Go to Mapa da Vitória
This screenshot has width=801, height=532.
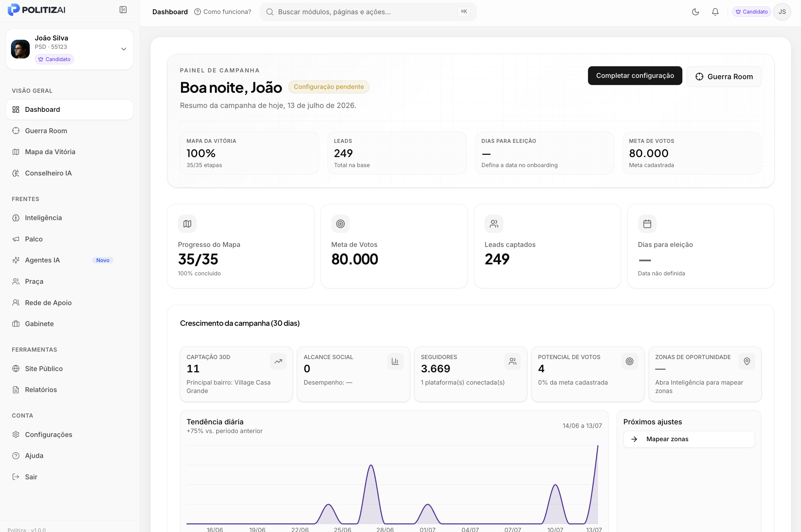tap(69, 152)
